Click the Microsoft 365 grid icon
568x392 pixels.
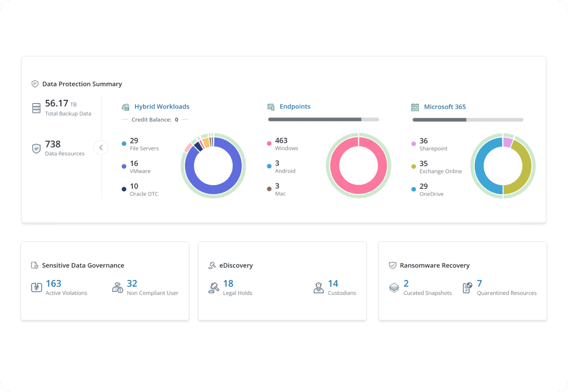415,107
